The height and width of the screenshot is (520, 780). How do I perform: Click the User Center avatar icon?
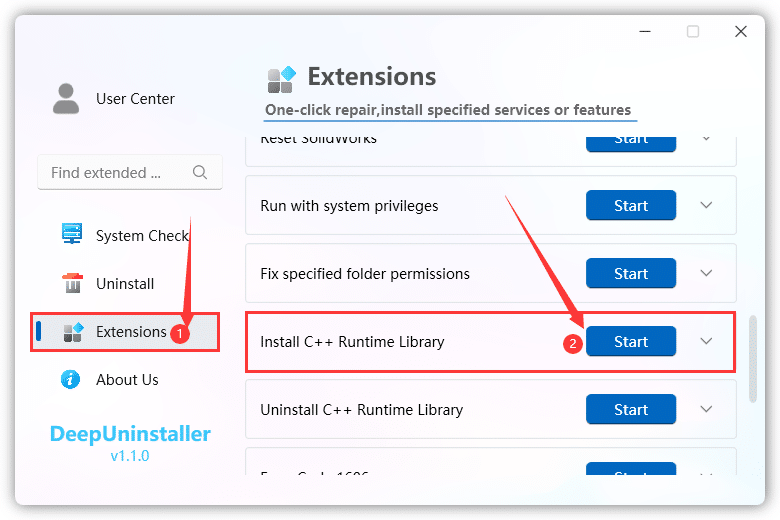pyautogui.click(x=66, y=99)
